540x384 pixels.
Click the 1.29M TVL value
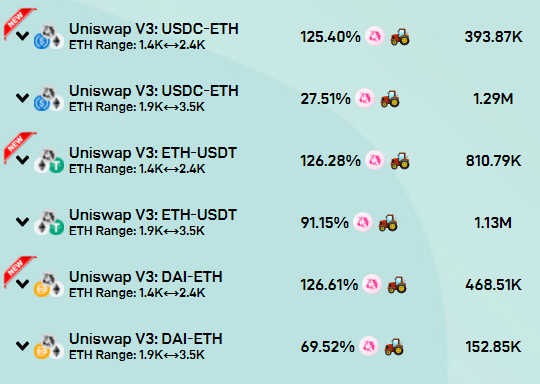tap(493, 99)
